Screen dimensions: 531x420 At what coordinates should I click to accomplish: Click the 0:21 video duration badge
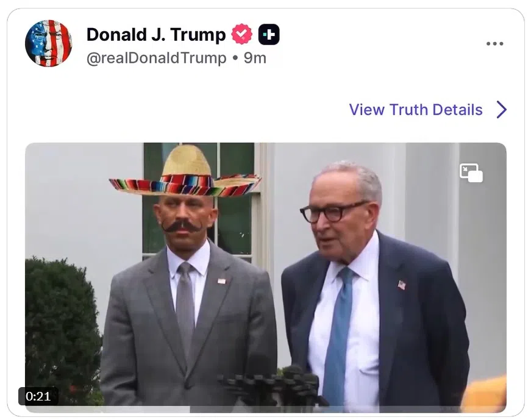(38, 396)
